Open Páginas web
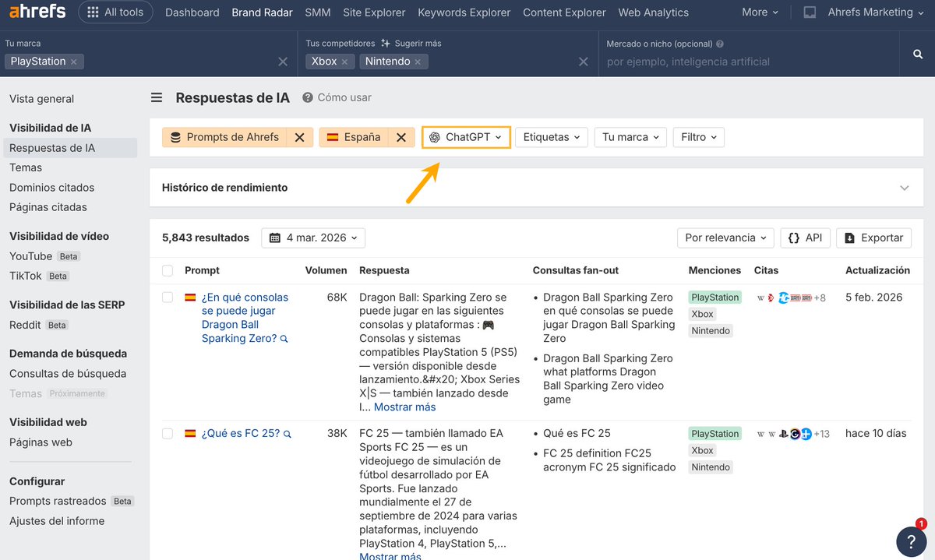935x560 pixels. (41, 442)
